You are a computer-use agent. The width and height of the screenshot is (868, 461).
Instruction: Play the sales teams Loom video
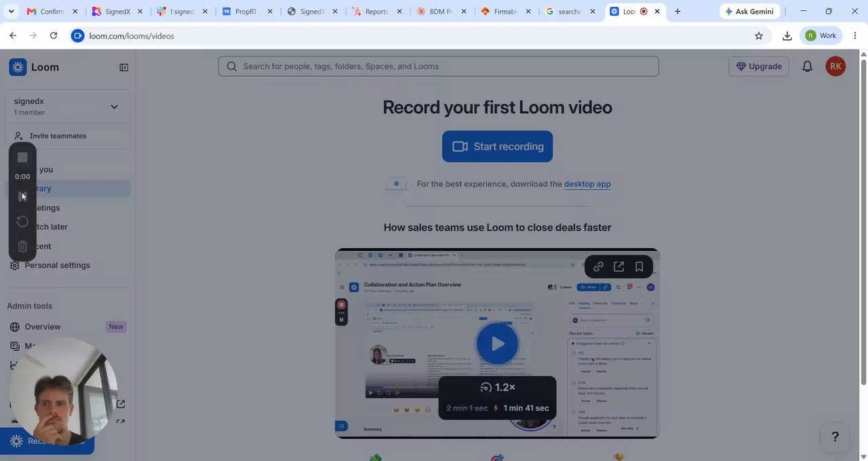click(x=497, y=344)
